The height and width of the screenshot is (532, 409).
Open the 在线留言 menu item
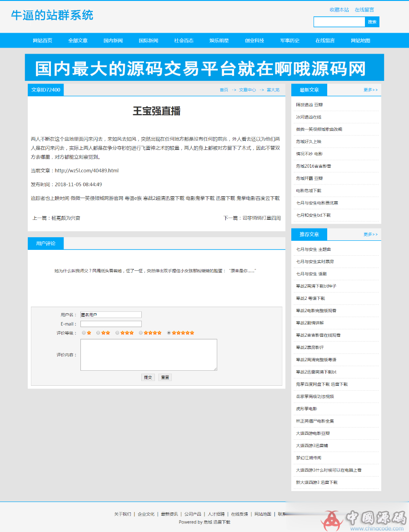coord(324,40)
